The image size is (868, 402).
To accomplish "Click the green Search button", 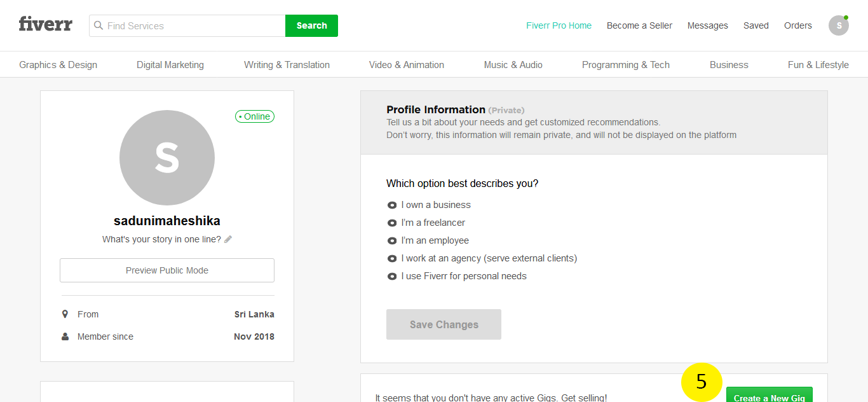I will click(x=311, y=25).
